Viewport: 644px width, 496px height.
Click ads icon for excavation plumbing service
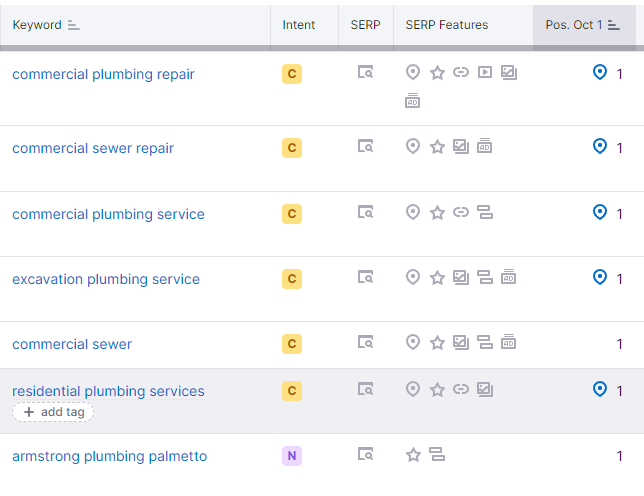508,277
